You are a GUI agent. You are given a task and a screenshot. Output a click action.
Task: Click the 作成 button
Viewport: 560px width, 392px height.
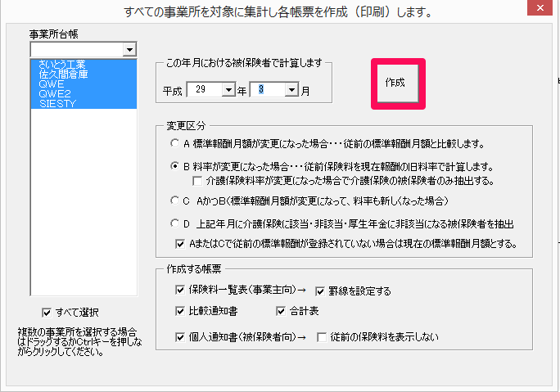click(398, 83)
